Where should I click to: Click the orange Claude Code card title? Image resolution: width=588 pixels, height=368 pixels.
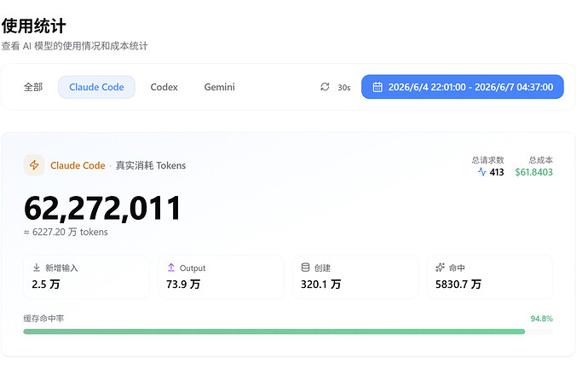[78, 165]
